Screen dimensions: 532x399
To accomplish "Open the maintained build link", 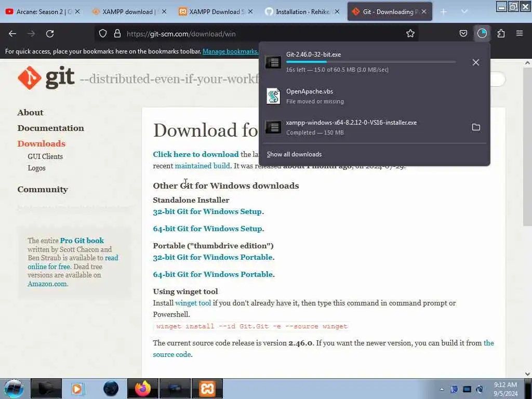I will [x=202, y=166].
